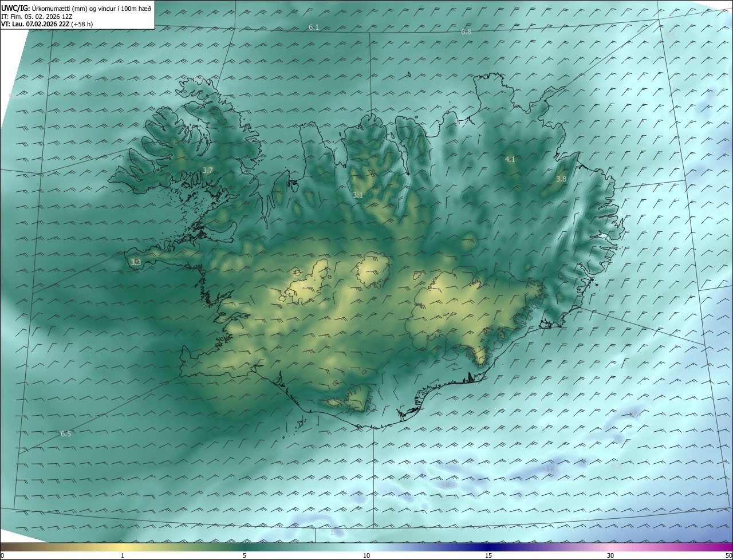The image size is (733, 560).
Task: Click the 0 tick on the color scale
Action: (2, 555)
